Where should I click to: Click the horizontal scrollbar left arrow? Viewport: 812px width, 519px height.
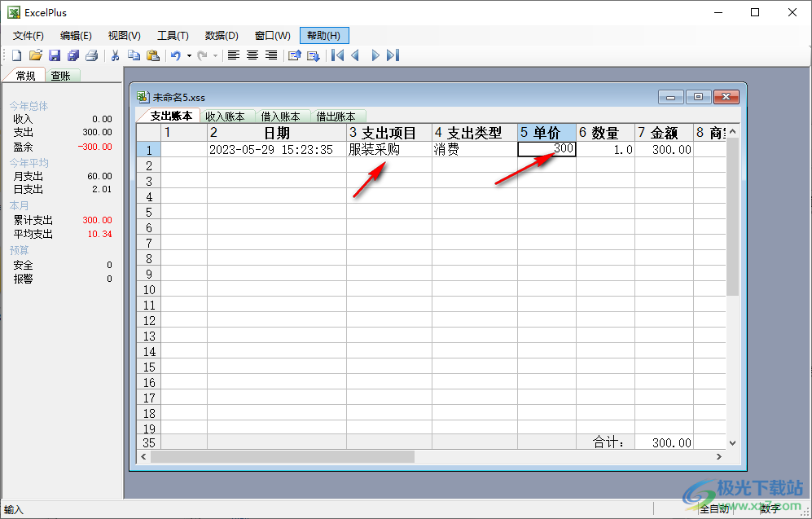pyautogui.click(x=143, y=456)
